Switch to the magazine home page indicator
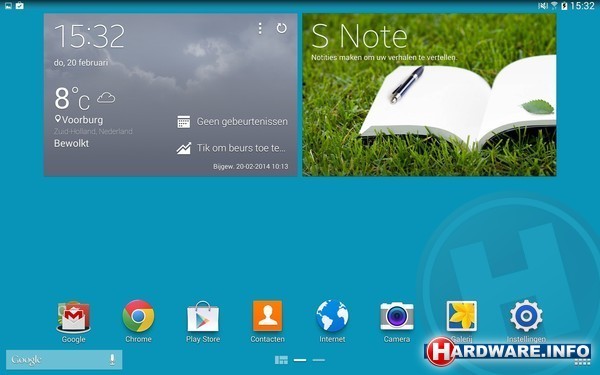 coord(281,360)
